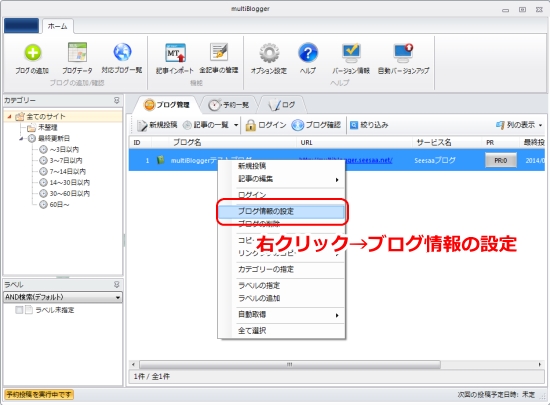Toggle the ラベル未指定 checkbox

(x=19, y=310)
